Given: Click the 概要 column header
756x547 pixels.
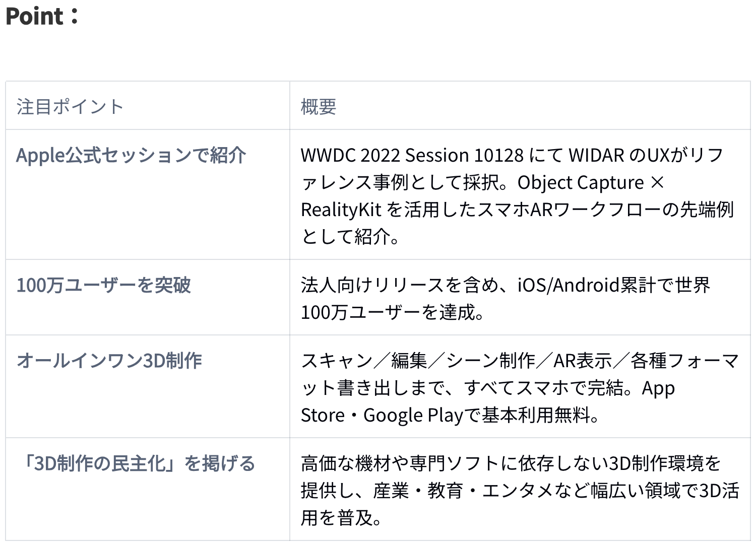Looking at the screenshot, I should [x=318, y=107].
